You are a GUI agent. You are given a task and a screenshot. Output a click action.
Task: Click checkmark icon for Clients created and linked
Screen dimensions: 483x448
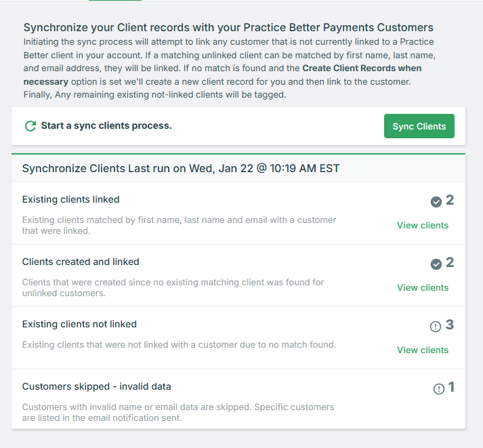(x=436, y=264)
